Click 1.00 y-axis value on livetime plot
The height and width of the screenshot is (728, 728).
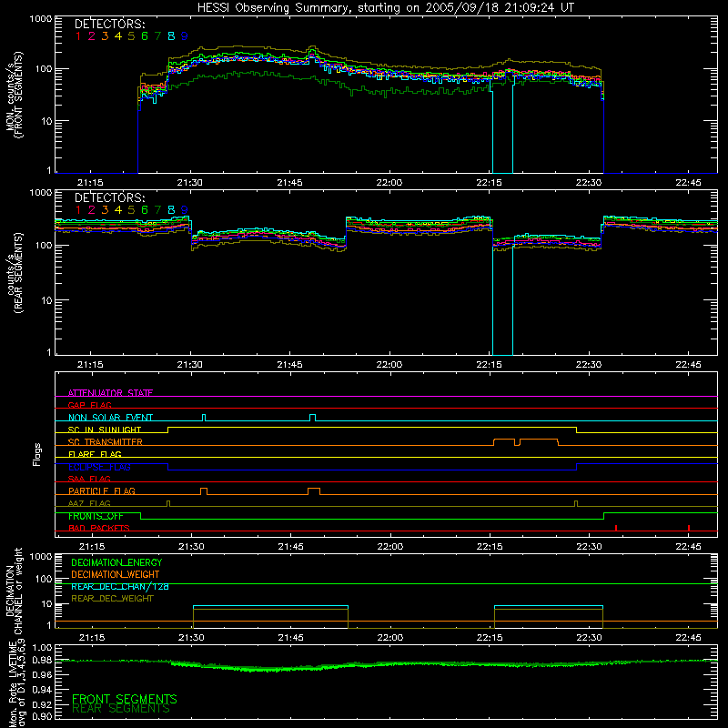42,647
